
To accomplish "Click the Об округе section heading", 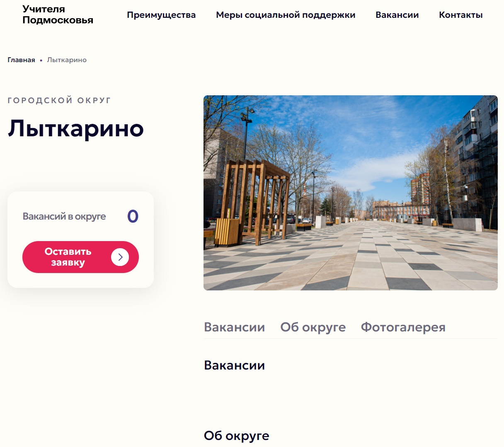I will [x=236, y=435].
